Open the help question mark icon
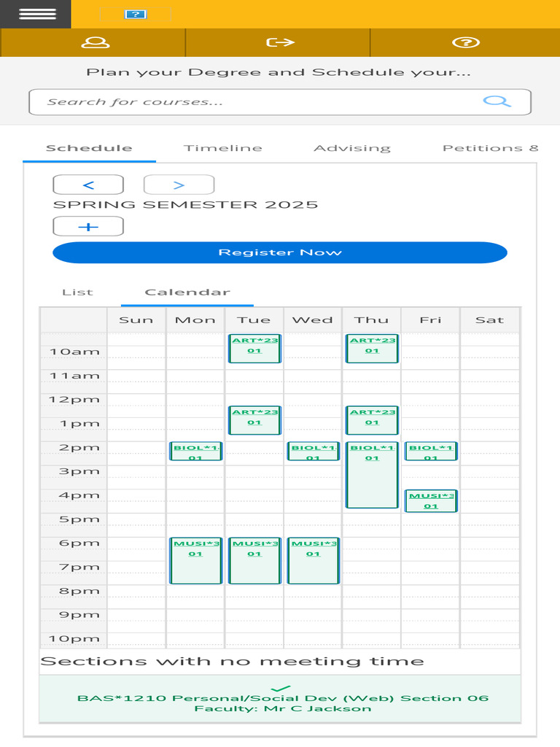This screenshot has height=747, width=560. [x=466, y=42]
